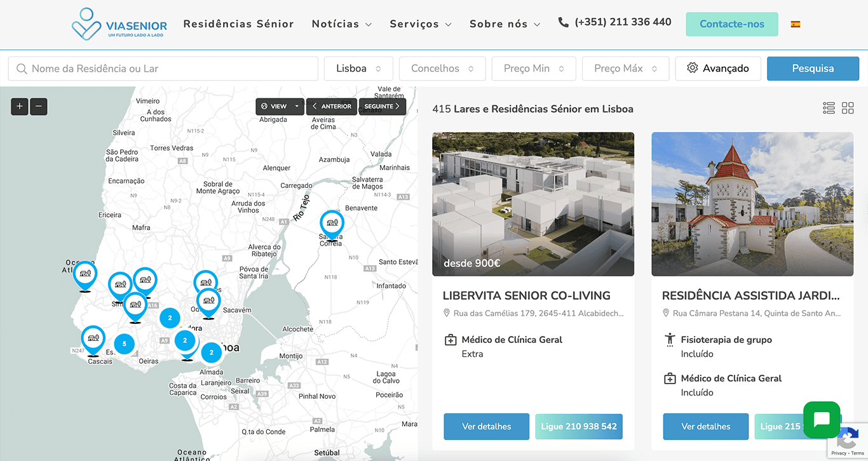Select Residências Sénior in the navigation

pyautogui.click(x=238, y=23)
